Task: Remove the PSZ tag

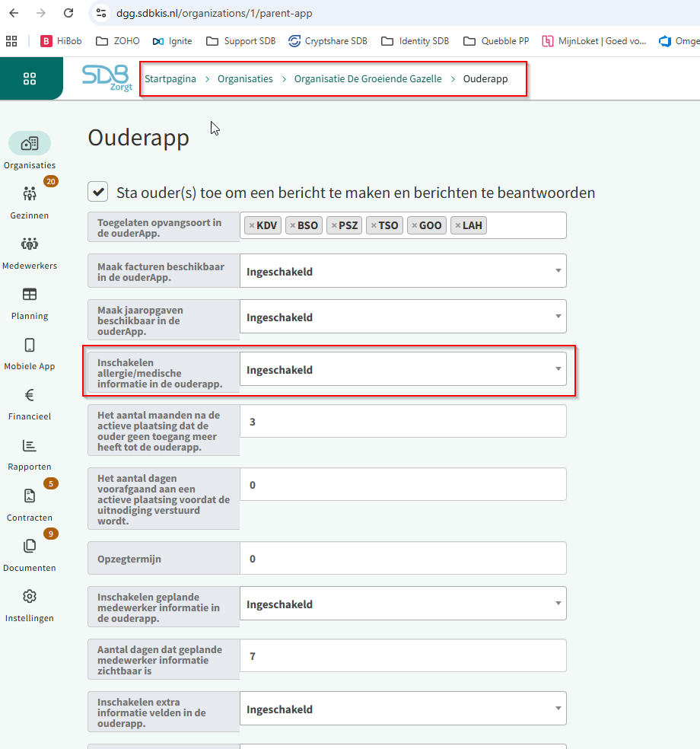Action: click(334, 225)
